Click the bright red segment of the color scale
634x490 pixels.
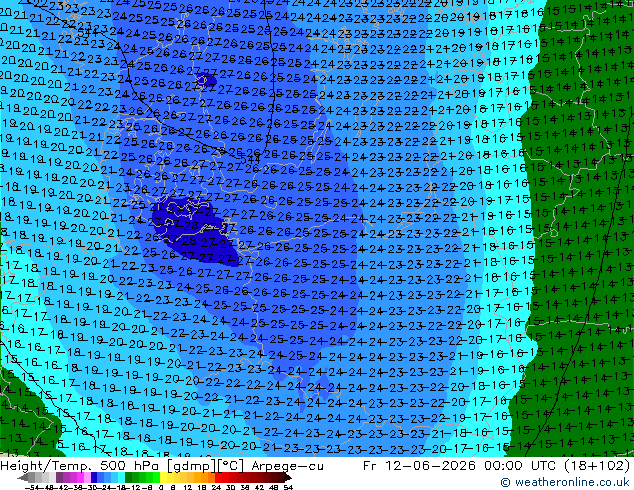(218, 478)
